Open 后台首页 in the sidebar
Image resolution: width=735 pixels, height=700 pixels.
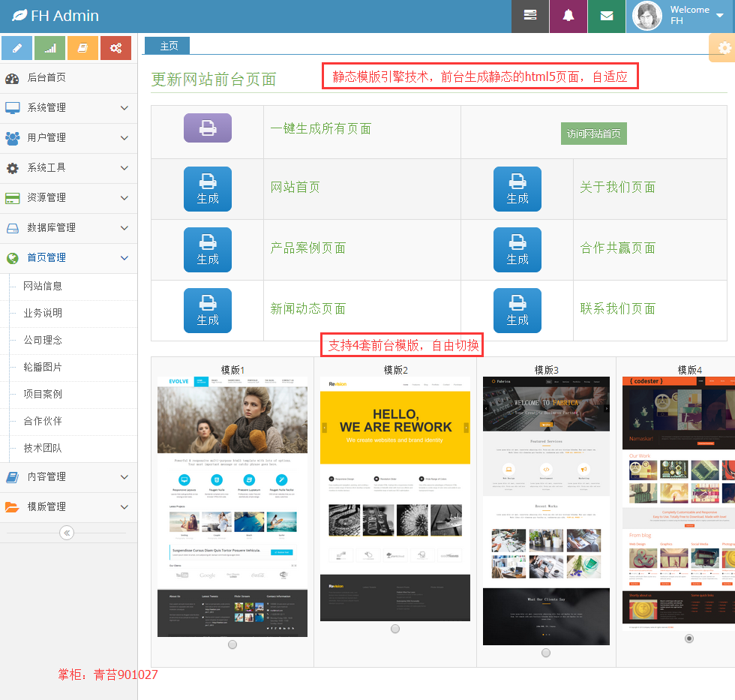(x=68, y=78)
